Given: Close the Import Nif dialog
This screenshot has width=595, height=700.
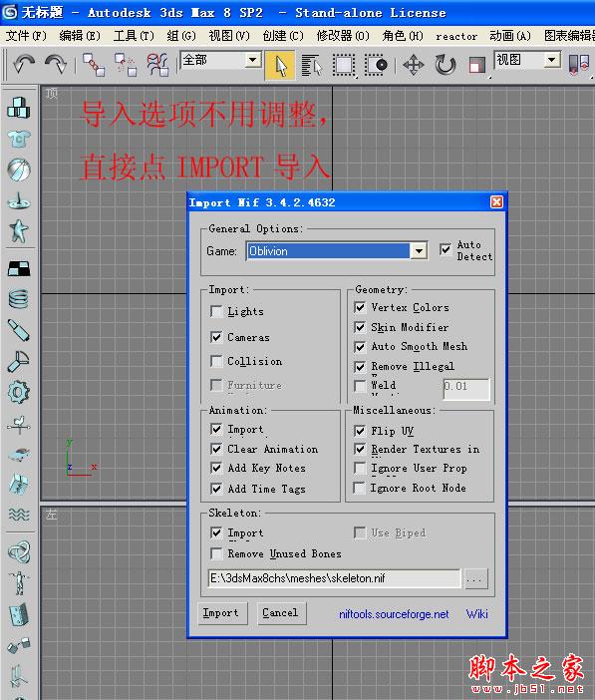Looking at the screenshot, I should click(x=496, y=202).
